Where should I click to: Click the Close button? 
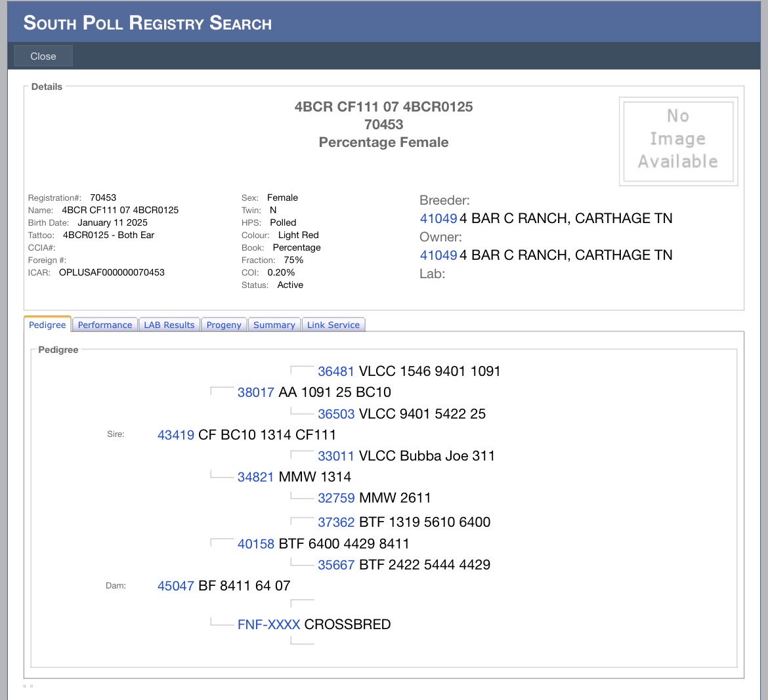(43, 56)
